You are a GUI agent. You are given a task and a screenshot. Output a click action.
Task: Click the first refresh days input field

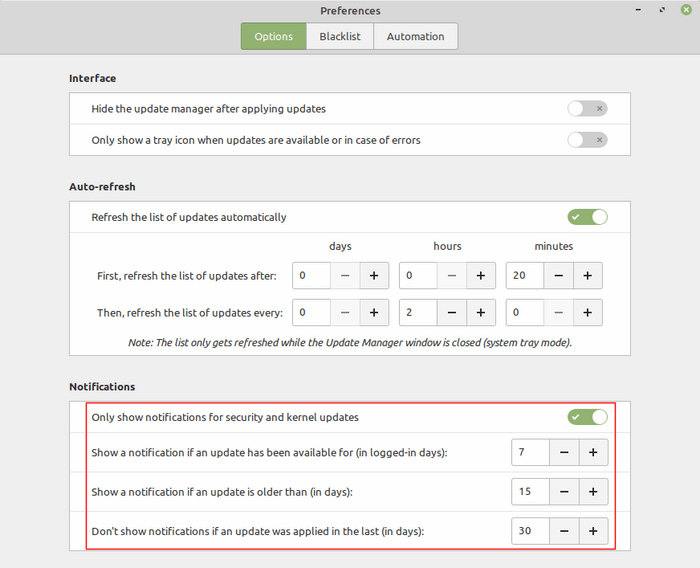click(312, 276)
